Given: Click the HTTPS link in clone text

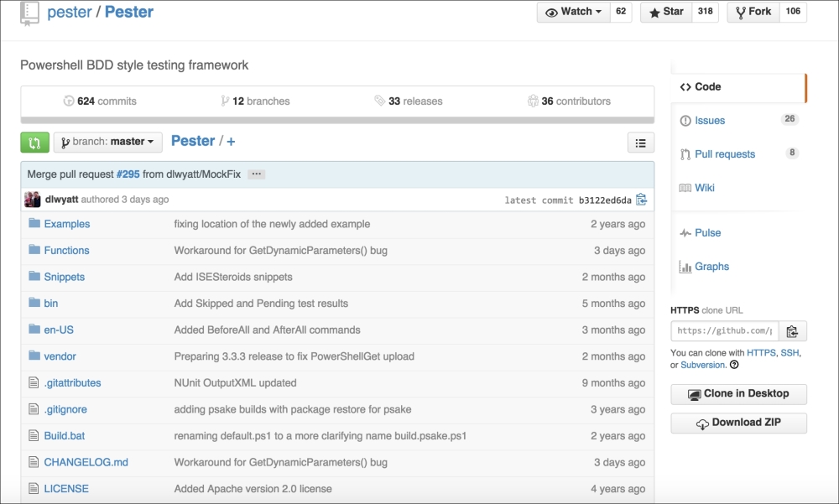Looking at the screenshot, I should (762, 353).
